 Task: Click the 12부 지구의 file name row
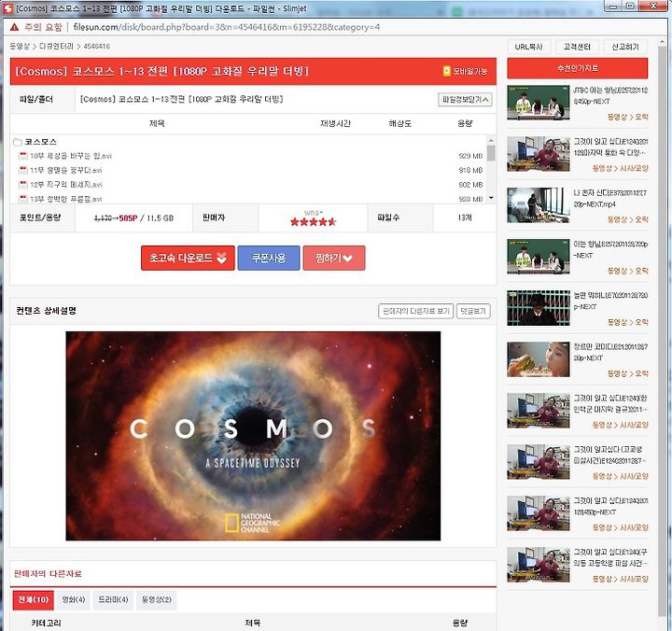66,185
